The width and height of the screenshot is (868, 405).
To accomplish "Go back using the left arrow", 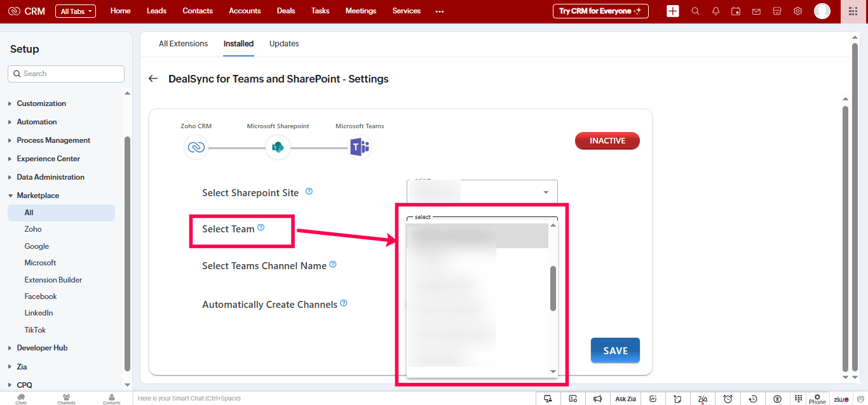I will (x=153, y=79).
